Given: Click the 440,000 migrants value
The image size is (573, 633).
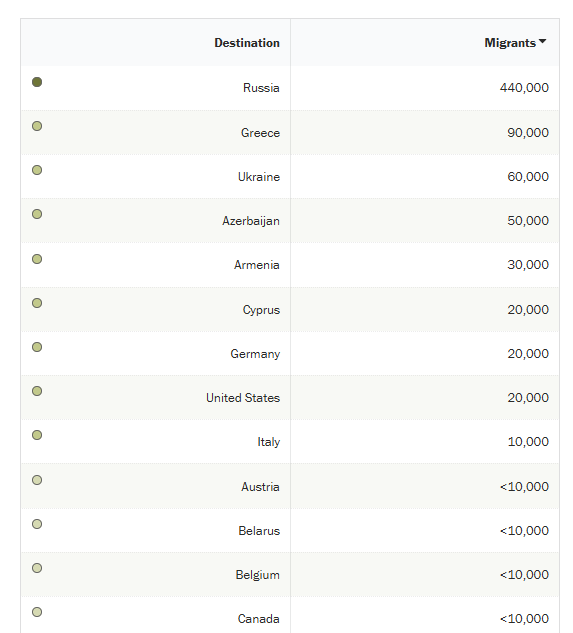Looking at the screenshot, I should coord(524,88).
